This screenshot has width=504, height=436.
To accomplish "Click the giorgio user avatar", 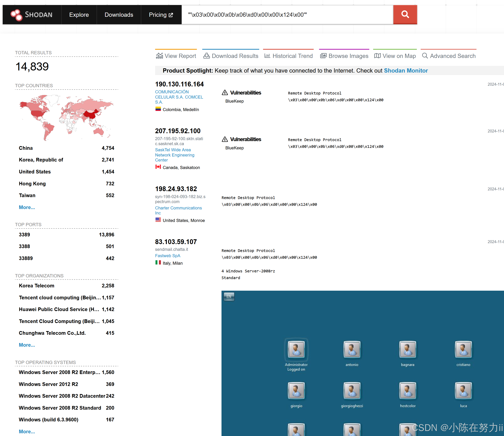I will (296, 391).
